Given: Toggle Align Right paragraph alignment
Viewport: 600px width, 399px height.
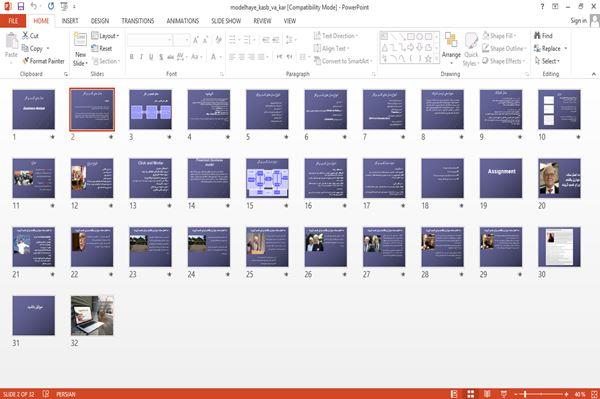Looking at the screenshot, I should click(x=251, y=57).
